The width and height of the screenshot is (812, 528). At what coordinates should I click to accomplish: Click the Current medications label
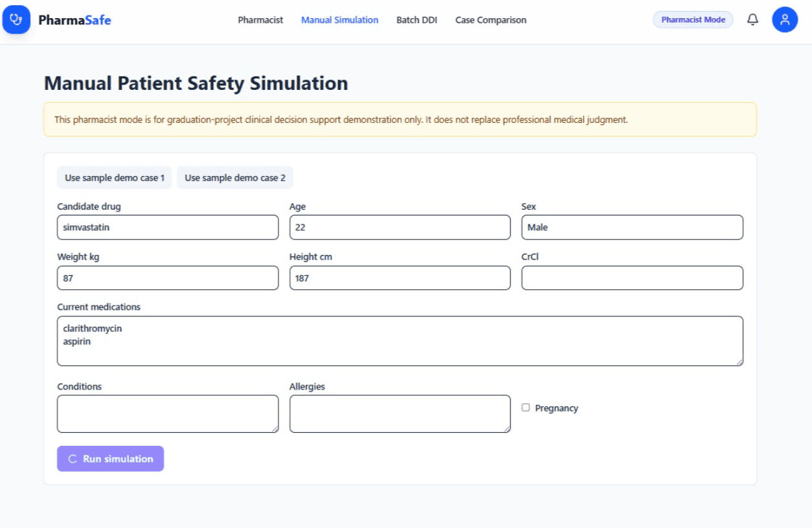[98, 307]
